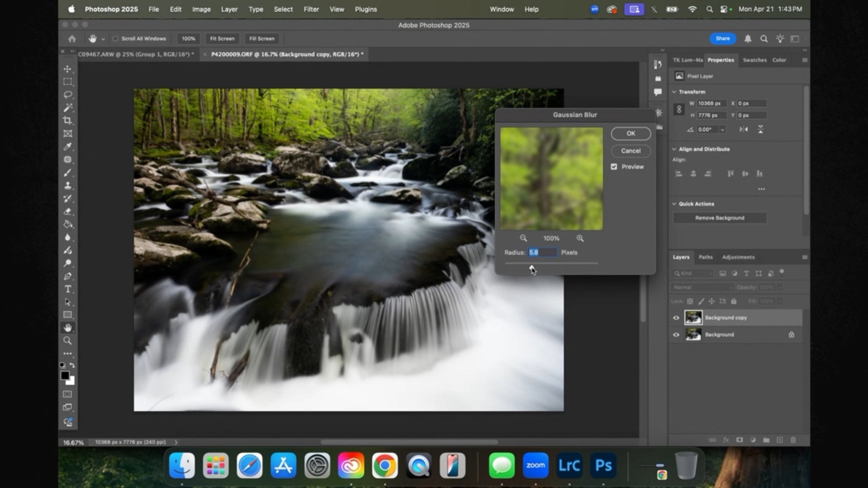This screenshot has width=868, height=488.
Task: Open the Filter menu
Action: click(x=311, y=9)
